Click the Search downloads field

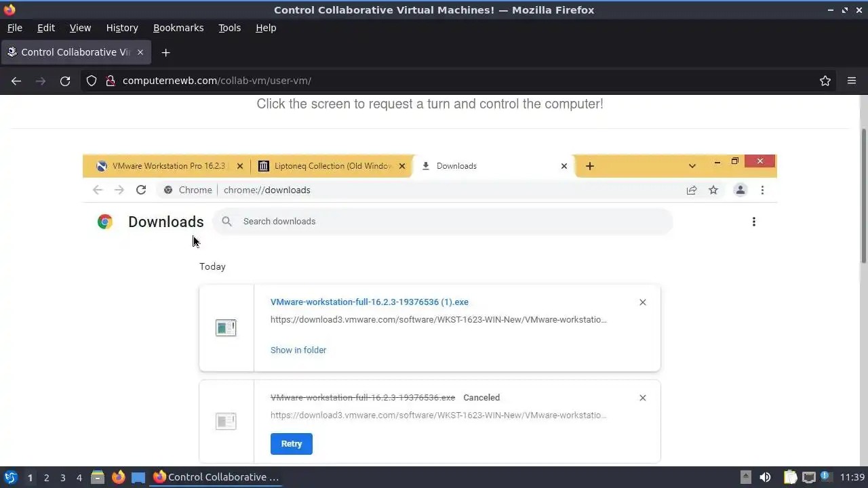tap(442, 222)
